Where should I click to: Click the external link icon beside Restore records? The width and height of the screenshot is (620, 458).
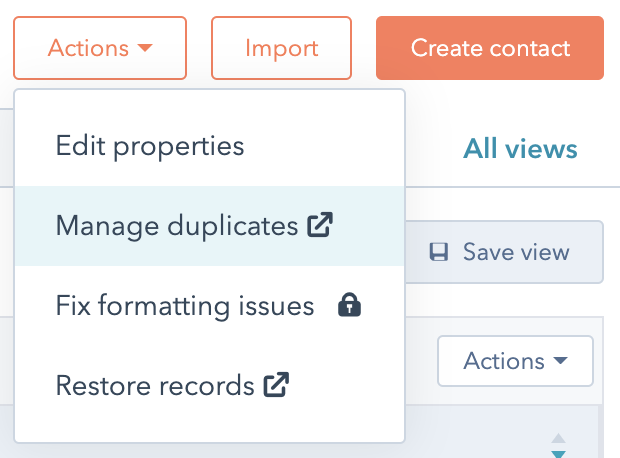[x=275, y=385]
